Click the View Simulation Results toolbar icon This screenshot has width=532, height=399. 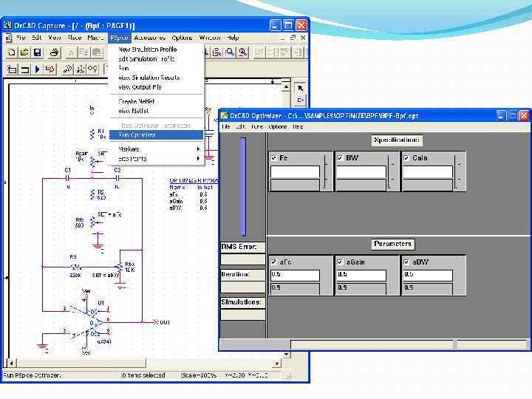point(50,69)
